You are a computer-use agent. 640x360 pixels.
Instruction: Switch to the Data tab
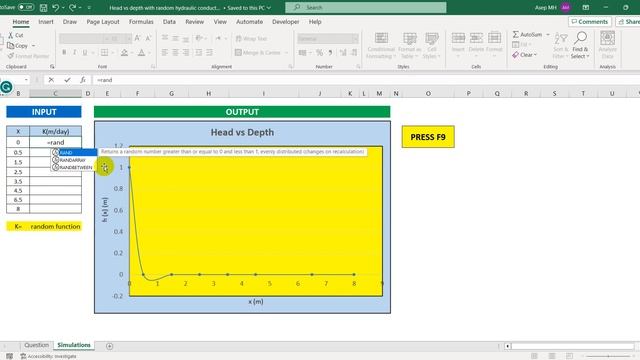click(169, 22)
